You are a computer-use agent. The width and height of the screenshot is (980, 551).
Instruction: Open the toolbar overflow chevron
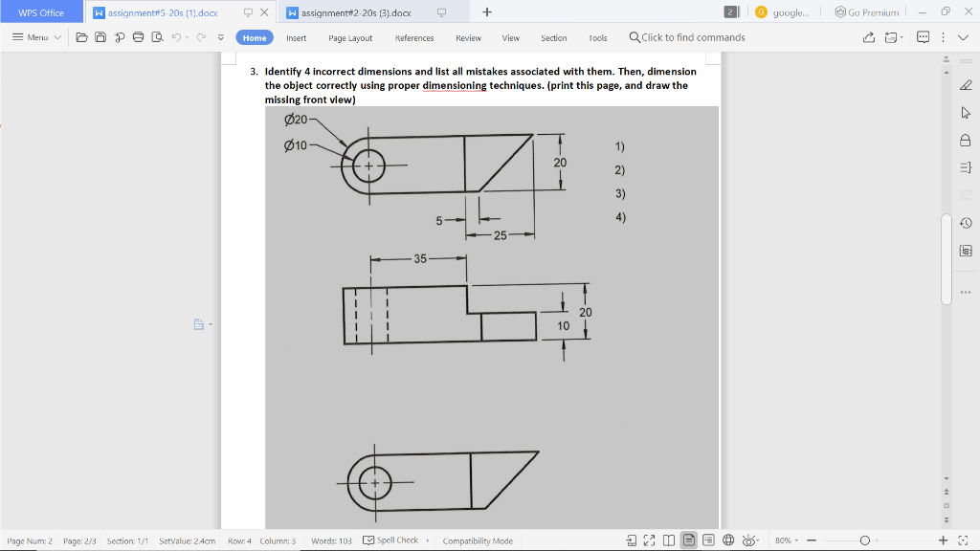(x=219, y=36)
